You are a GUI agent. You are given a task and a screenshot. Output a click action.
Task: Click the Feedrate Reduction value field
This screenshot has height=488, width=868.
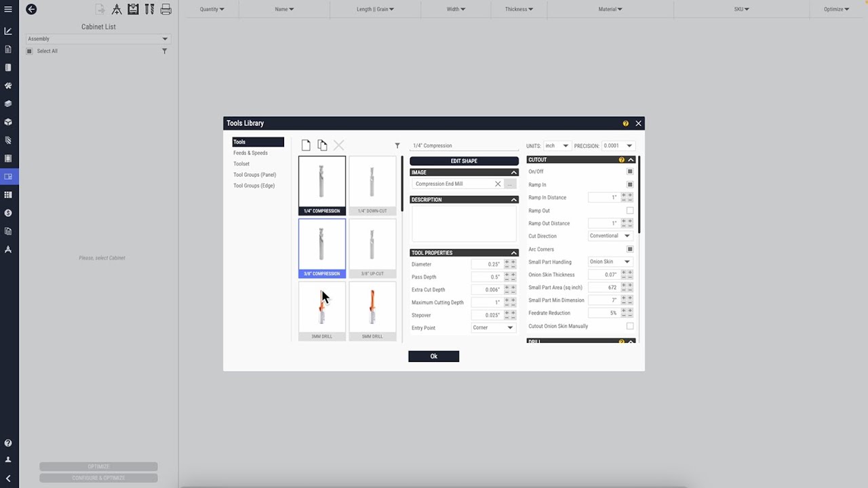[x=604, y=313]
